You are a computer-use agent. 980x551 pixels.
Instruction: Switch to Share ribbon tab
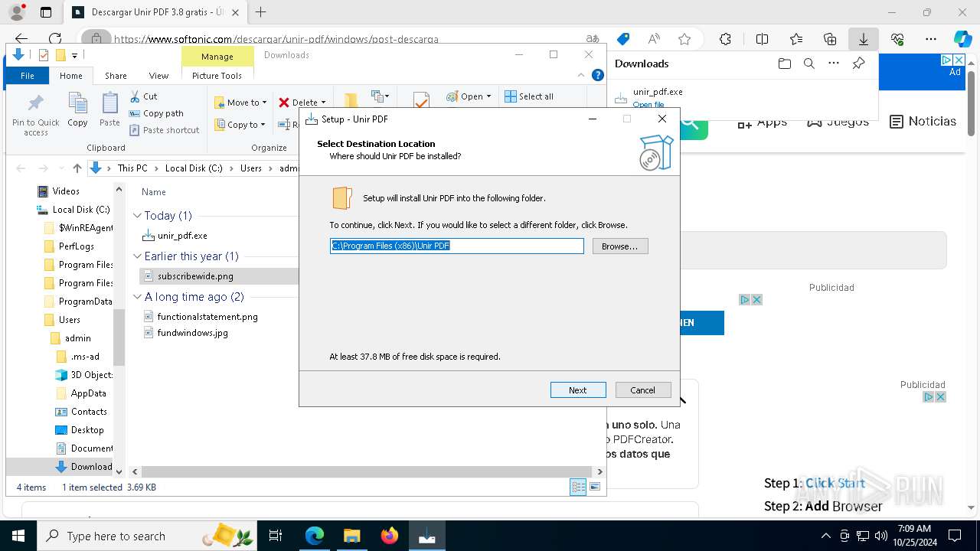(116, 76)
